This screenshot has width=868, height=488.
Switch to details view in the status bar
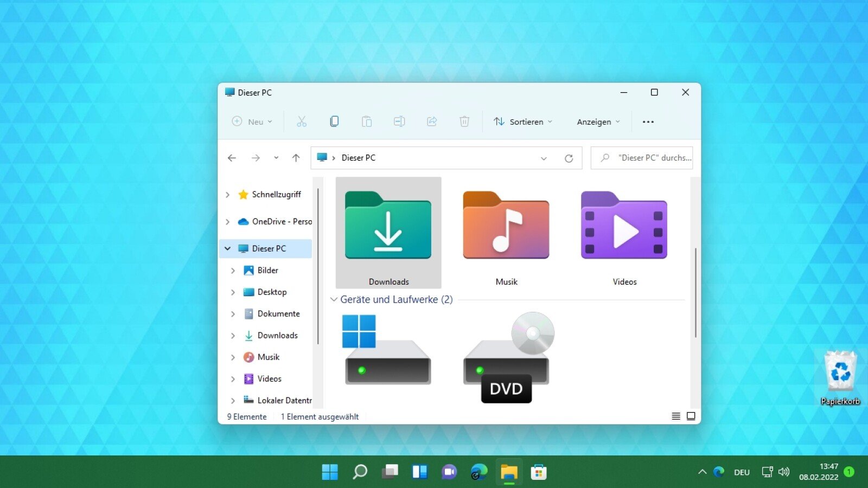pyautogui.click(x=675, y=416)
